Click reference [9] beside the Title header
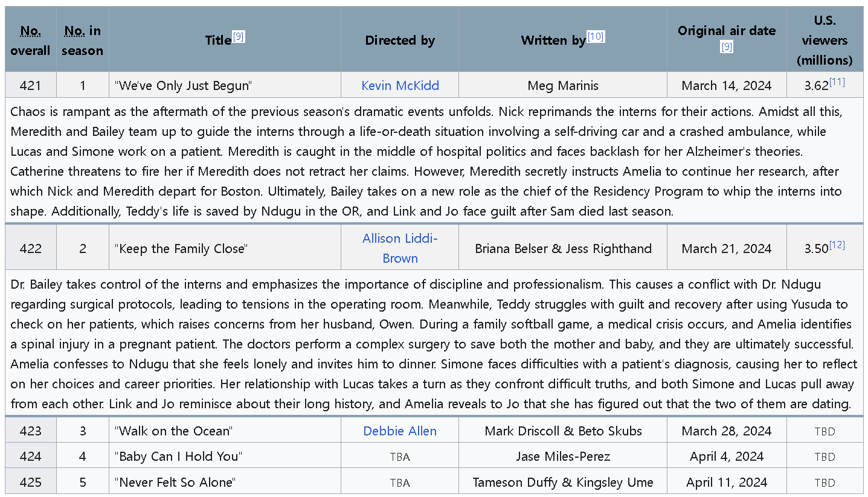Image resolution: width=868 pixels, height=497 pixels. pyautogui.click(x=239, y=37)
